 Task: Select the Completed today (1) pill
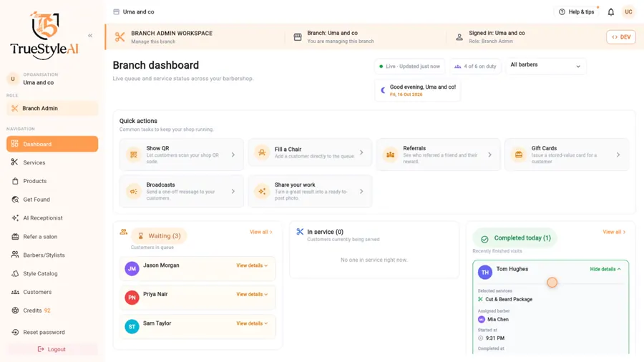(515, 238)
